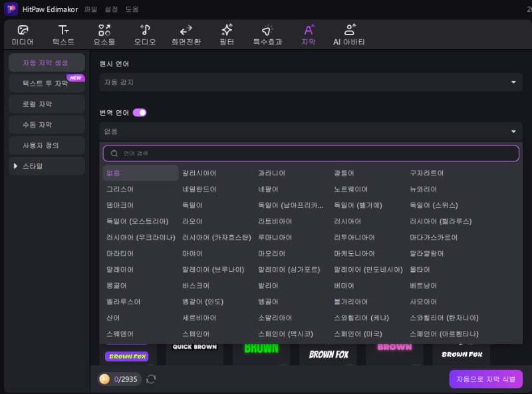Open the 특수효과 (Effects) panel
The width and height of the screenshot is (532, 394).
click(267, 35)
